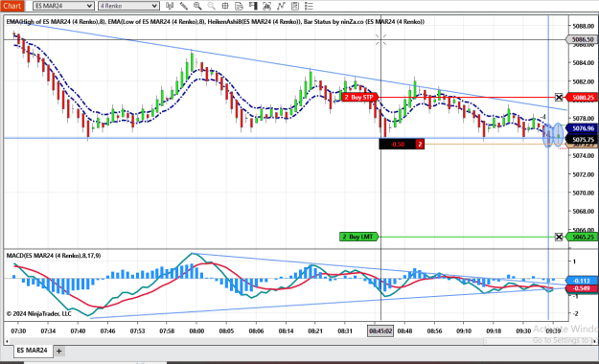Click the MACD -0.113 value label
Screen dimensions: 599x364
coord(582,281)
